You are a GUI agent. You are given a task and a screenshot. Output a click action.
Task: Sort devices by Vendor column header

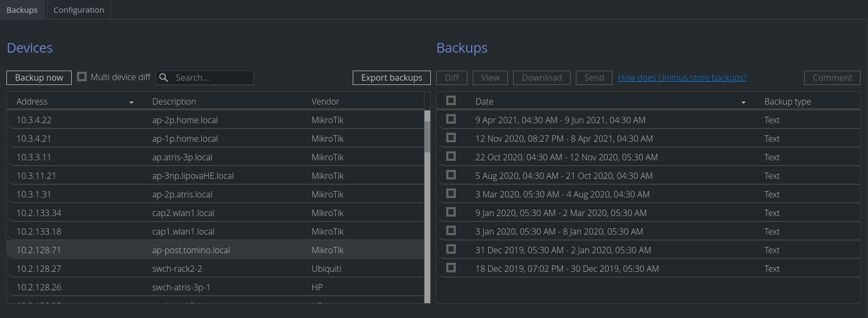[325, 101]
